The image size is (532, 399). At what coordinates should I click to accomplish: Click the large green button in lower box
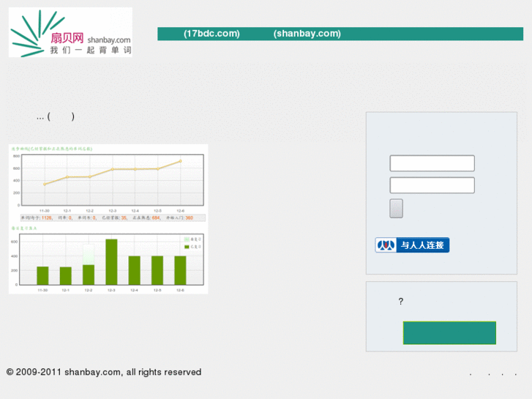[449, 333]
